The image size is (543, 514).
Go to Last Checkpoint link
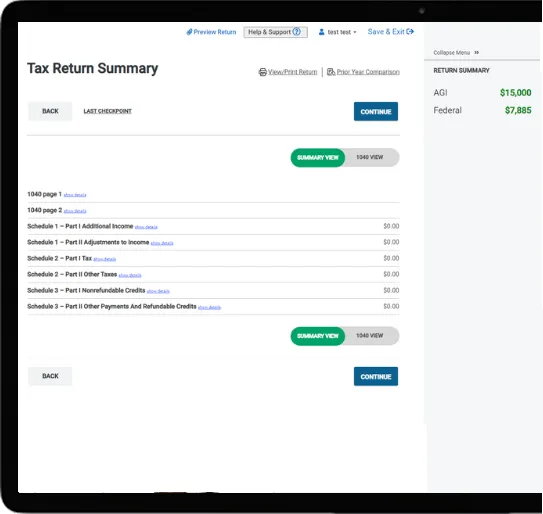point(107,111)
